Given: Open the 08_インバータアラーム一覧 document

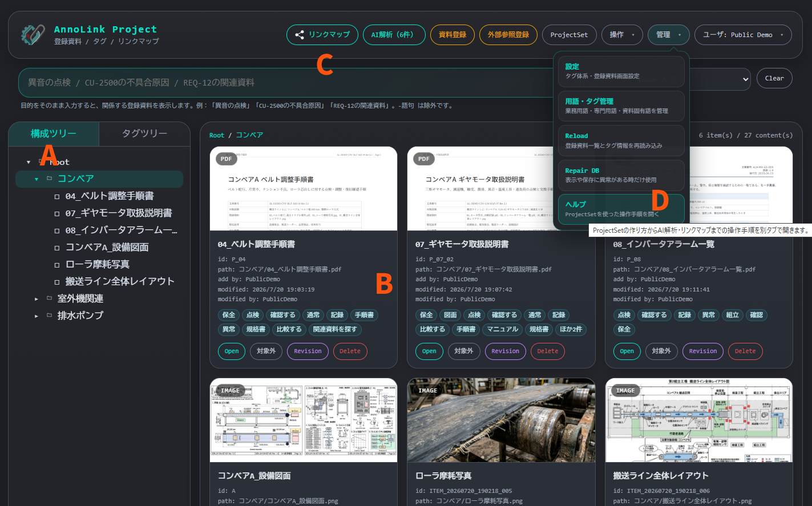Looking at the screenshot, I should click(x=627, y=351).
